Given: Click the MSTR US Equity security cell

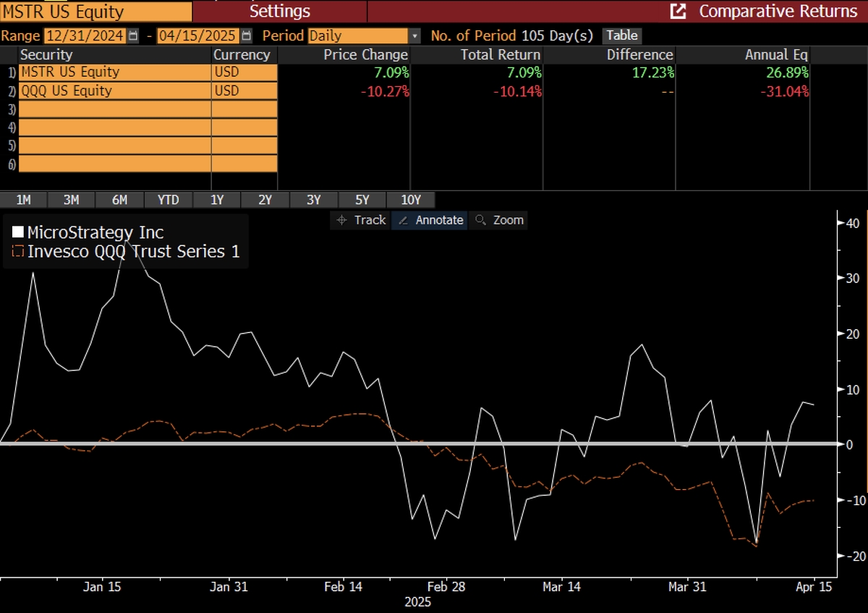Looking at the screenshot, I should (x=114, y=72).
